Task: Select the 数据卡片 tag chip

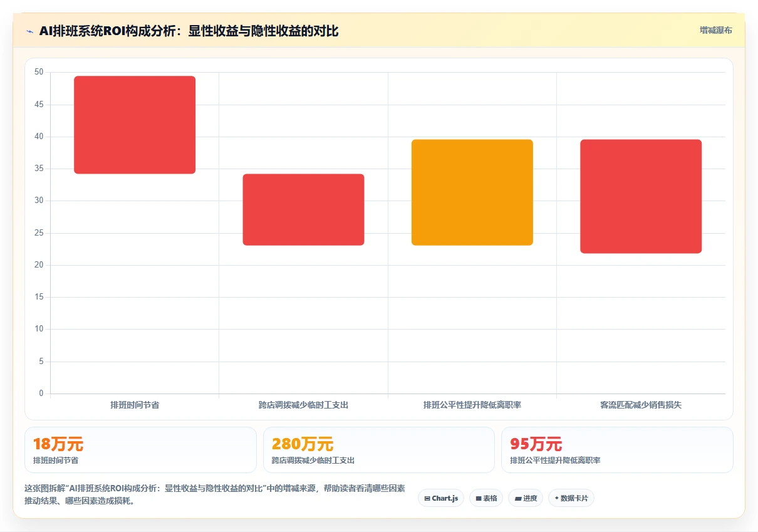Action: click(x=571, y=498)
